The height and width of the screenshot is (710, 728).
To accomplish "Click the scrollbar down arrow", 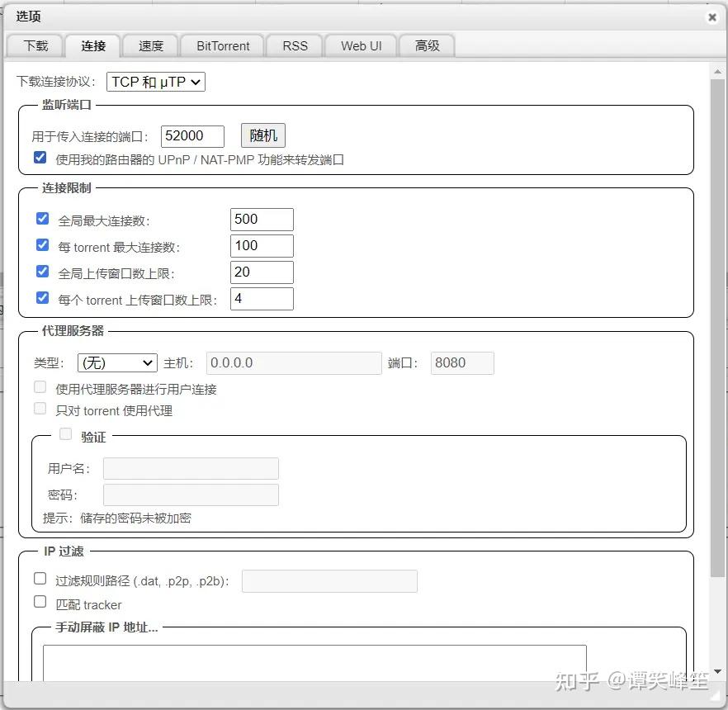I will (x=717, y=671).
